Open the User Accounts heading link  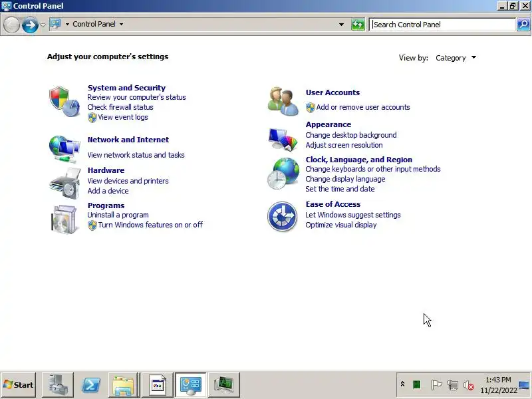pos(332,92)
